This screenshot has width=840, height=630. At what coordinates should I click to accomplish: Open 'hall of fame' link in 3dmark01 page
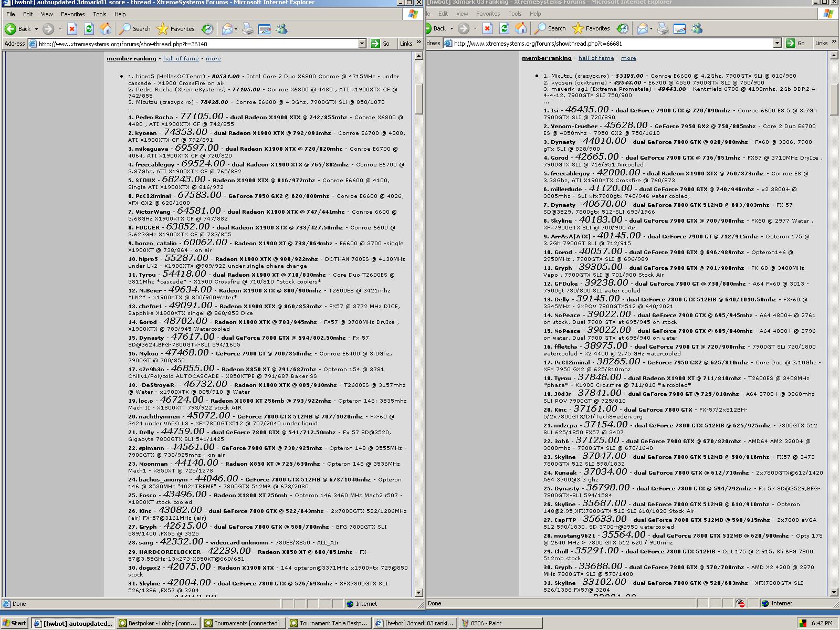pos(181,58)
